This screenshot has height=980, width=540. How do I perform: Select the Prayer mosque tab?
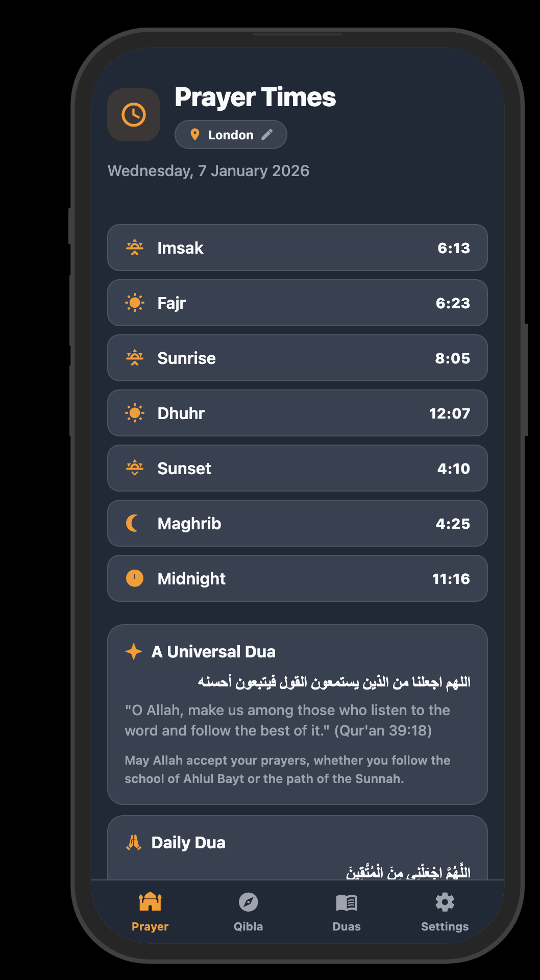[x=150, y=911]
